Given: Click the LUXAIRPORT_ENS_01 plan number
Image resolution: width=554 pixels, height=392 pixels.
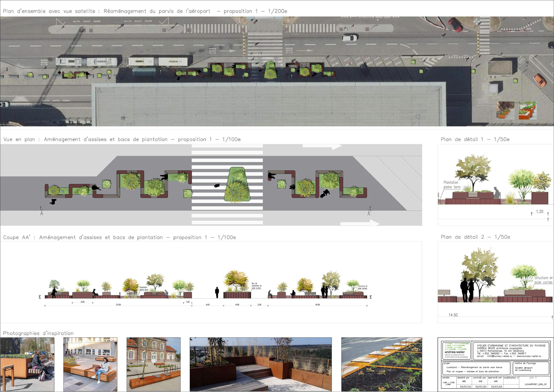Looking at the screenshot, I should pos(535,384).
